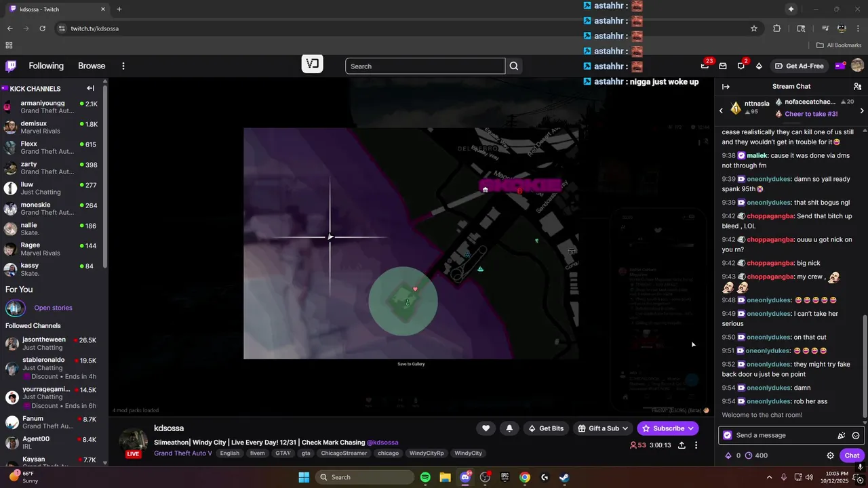Toggle follow with the heart button
868x488 pixels.
pyautogui.click(x=486, y=428)
